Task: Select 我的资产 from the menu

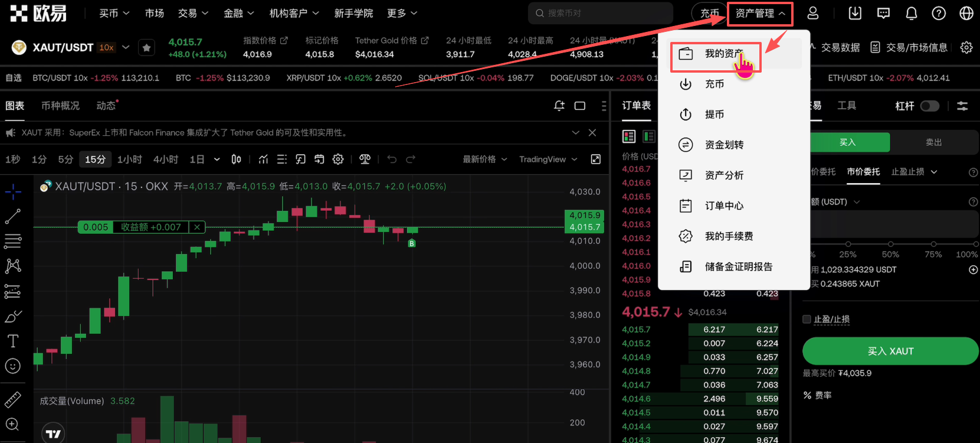Action: tap(723, 54)
